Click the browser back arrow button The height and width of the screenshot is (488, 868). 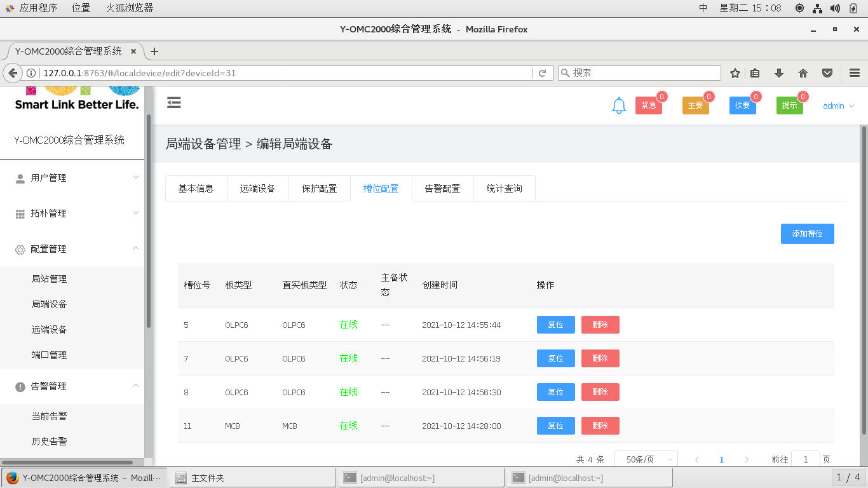[x=13, y=73]
